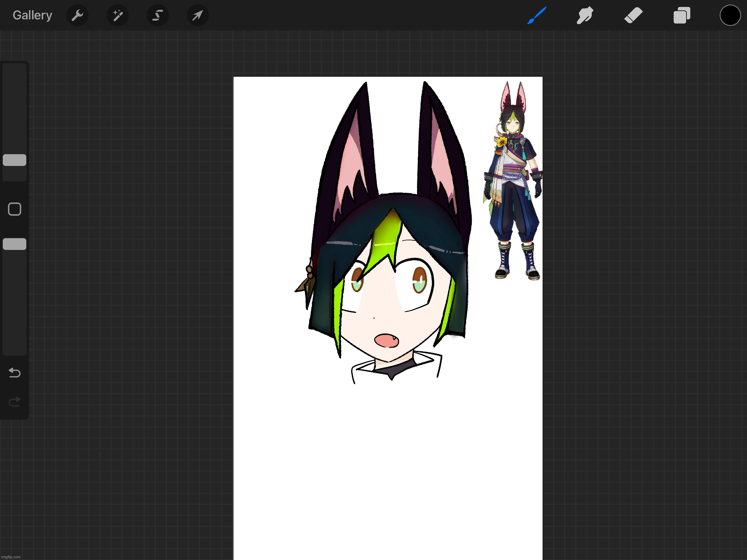Redo the last undone action
Screen dimensions: 747x560
click(15, 402)
